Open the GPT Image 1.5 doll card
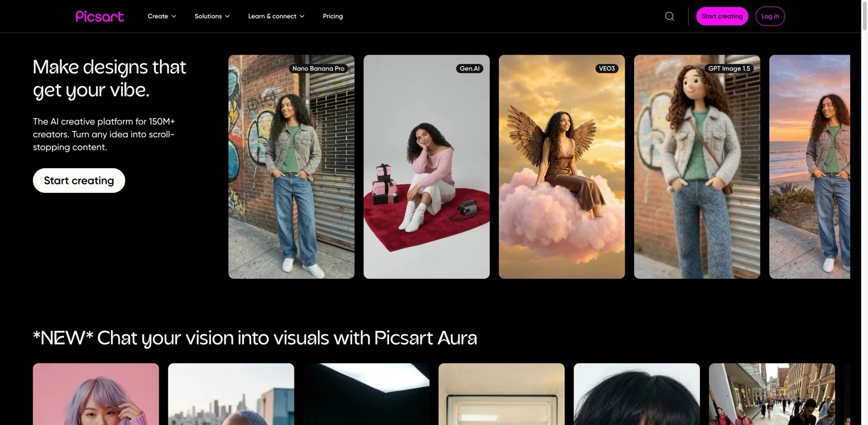The image size is (868, 425). pyautogui.click(x=697, y=167)
